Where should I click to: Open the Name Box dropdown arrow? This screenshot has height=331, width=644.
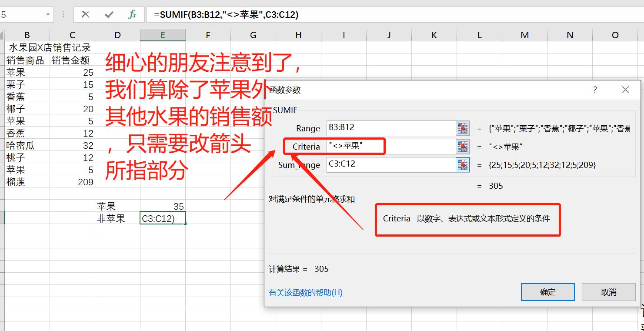(48, 14)
